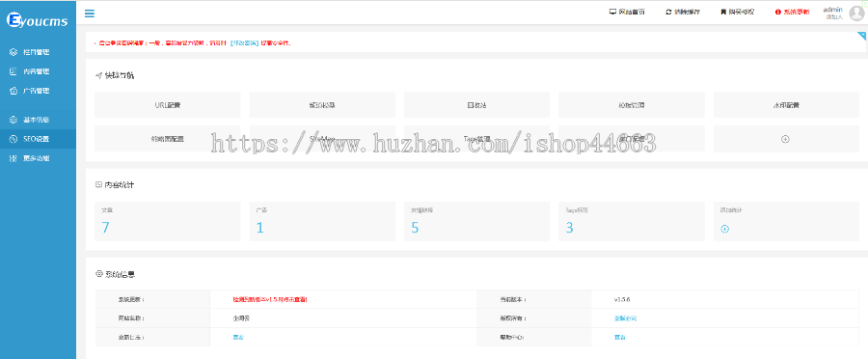Click the blue corner tag of the notice bar
Screen dimensions: 868x359
coord(862,35)
